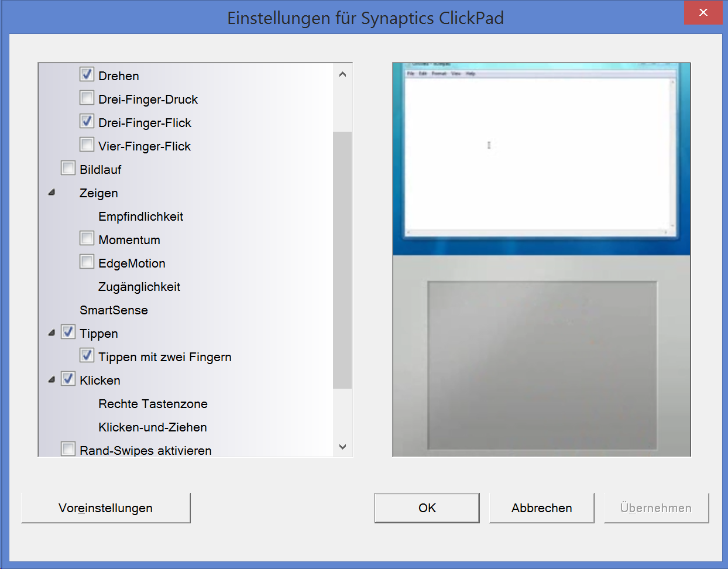
Task: Click the scrollbar up arrow
Action: (x=342, y=74)
